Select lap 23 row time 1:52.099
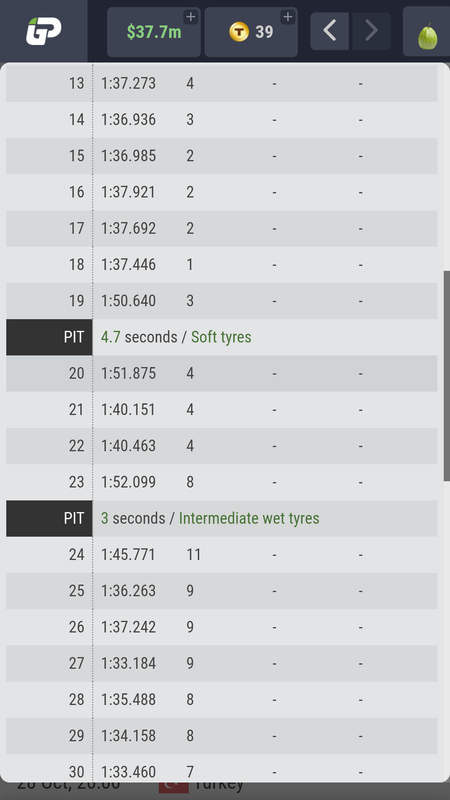The image size is (450, 800). (x=129, y=482)
